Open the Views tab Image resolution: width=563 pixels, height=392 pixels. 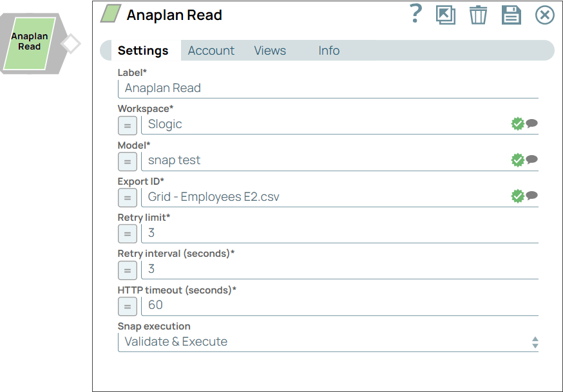tap(270, 50)
